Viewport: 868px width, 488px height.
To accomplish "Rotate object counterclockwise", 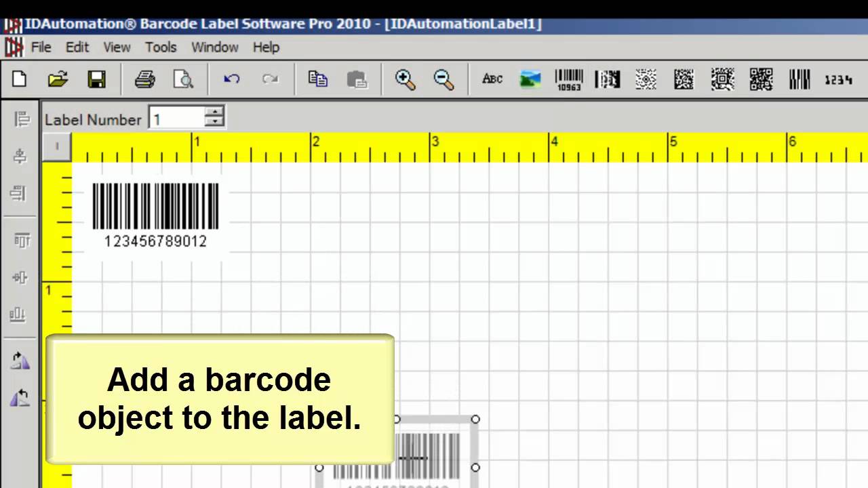I will pos(20,398).
